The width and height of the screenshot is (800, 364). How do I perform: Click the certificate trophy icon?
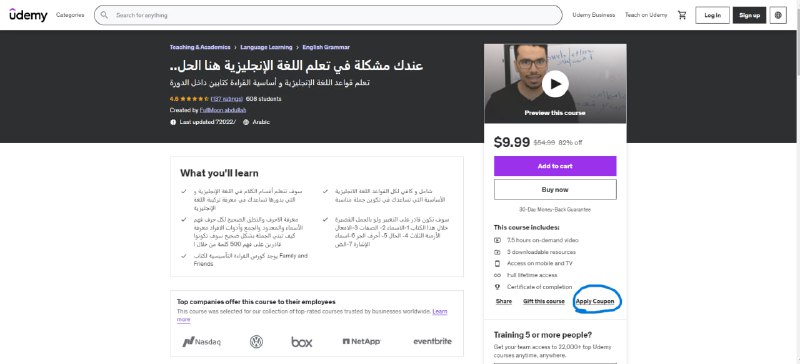click(x=497, y=287)
